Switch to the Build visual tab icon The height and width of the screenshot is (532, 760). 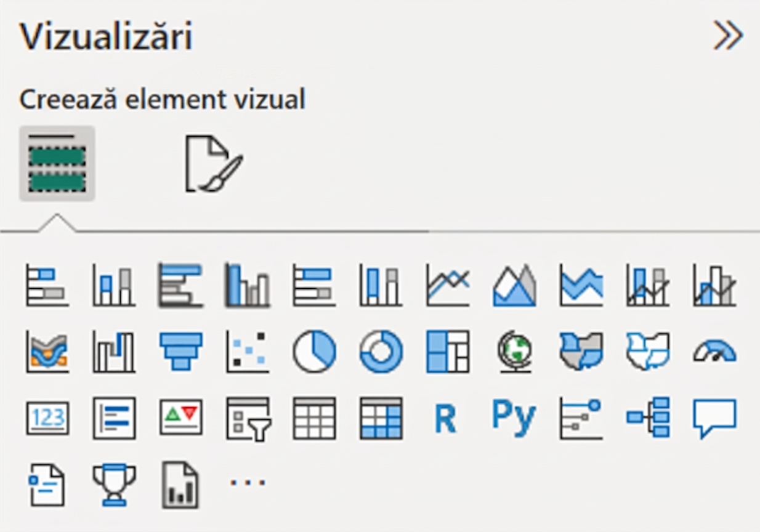[x=57, y=163]
